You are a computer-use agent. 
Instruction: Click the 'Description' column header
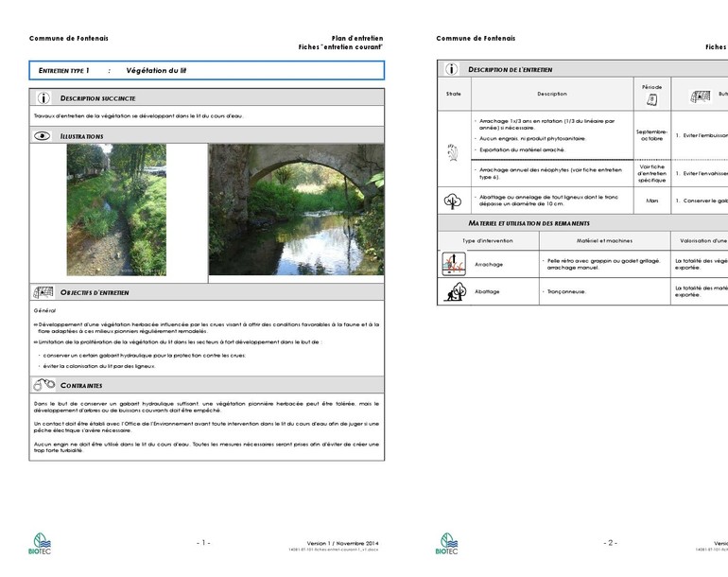[x=552, y=94]
